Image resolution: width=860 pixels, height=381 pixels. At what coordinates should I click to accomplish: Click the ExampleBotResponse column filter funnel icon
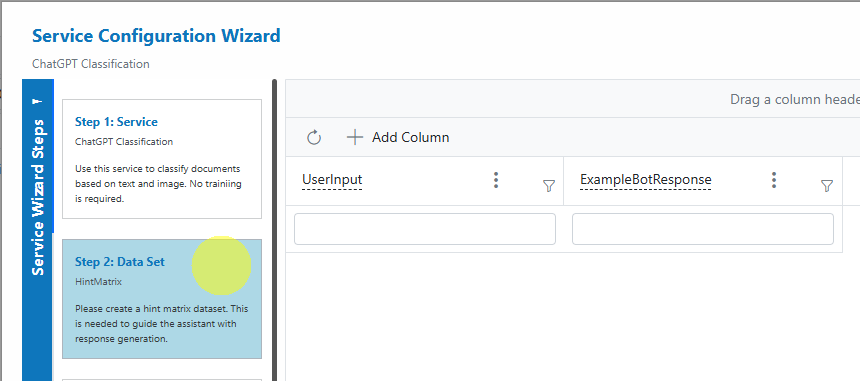(827, 186)
